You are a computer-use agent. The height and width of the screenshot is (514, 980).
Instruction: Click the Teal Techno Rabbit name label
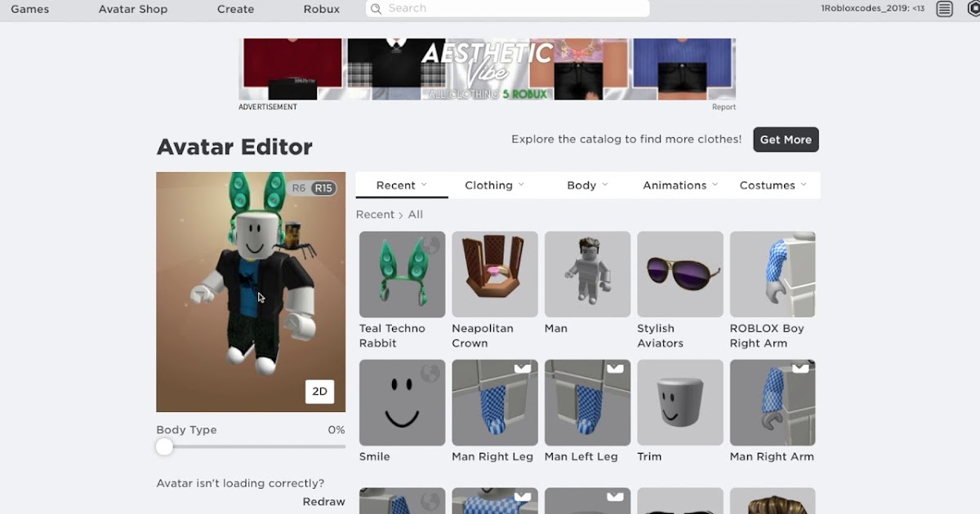[392, 335]
